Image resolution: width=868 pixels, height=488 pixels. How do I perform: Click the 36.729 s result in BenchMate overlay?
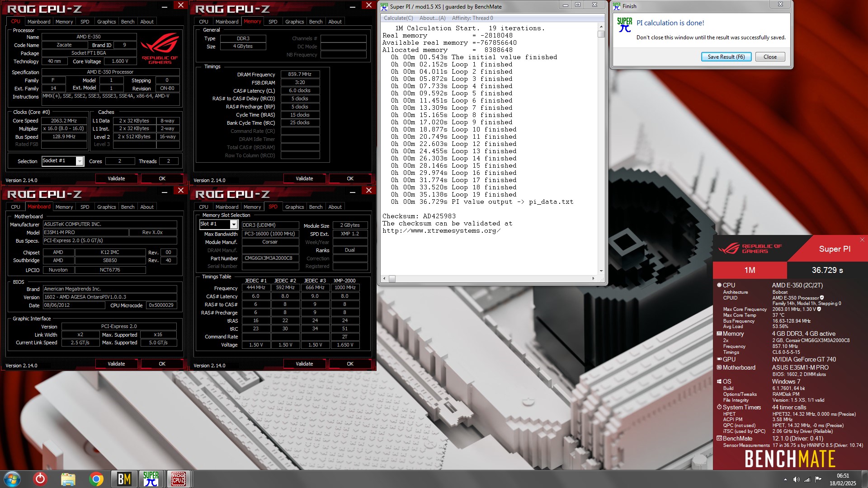(x=827, y=270)
